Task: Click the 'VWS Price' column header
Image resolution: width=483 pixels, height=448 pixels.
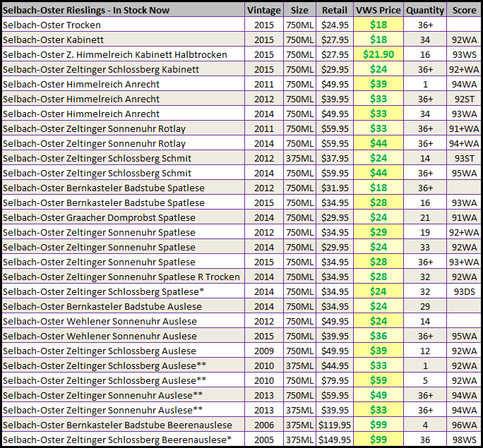Action: pyautogui.click(x=378, y=10)
